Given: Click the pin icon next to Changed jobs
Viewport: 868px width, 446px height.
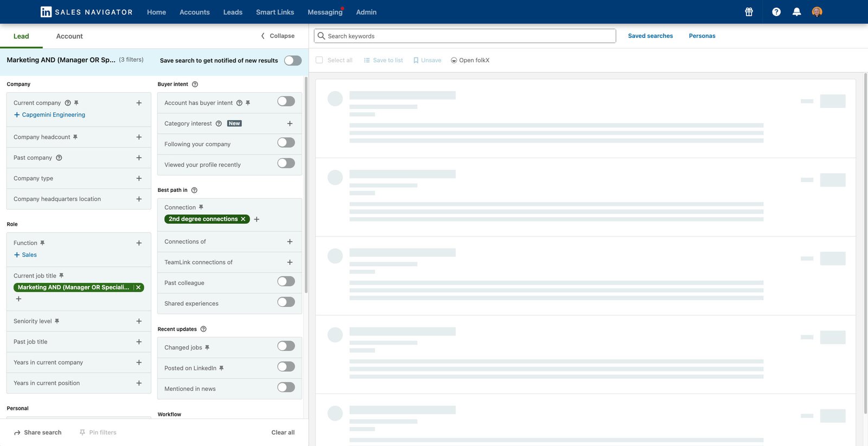Looking at the screenshot, I should [x=207, y=348].
